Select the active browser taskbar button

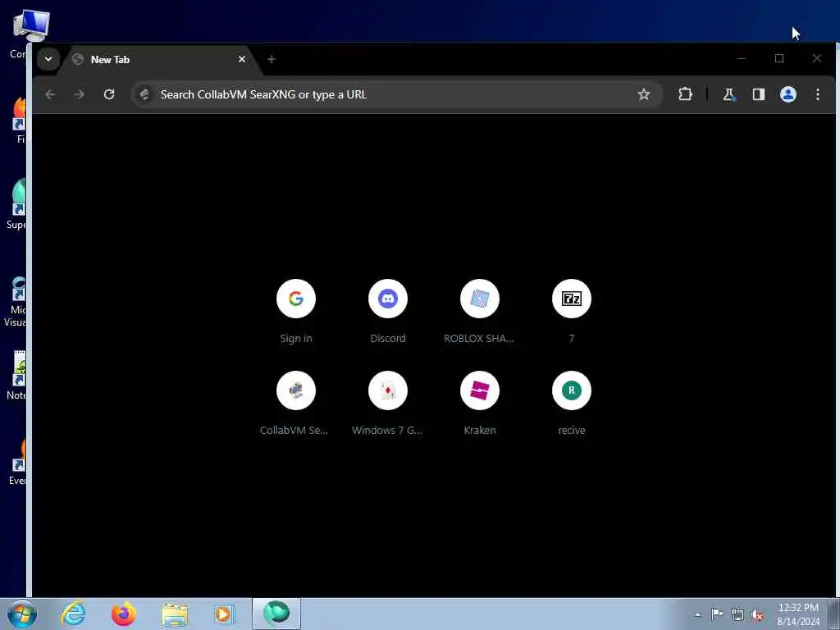pyautogui.click(x=276, y=614)
